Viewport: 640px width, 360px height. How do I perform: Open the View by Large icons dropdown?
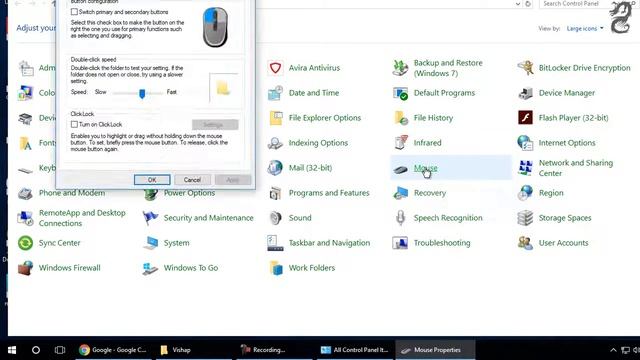click(x=585, y=28)
